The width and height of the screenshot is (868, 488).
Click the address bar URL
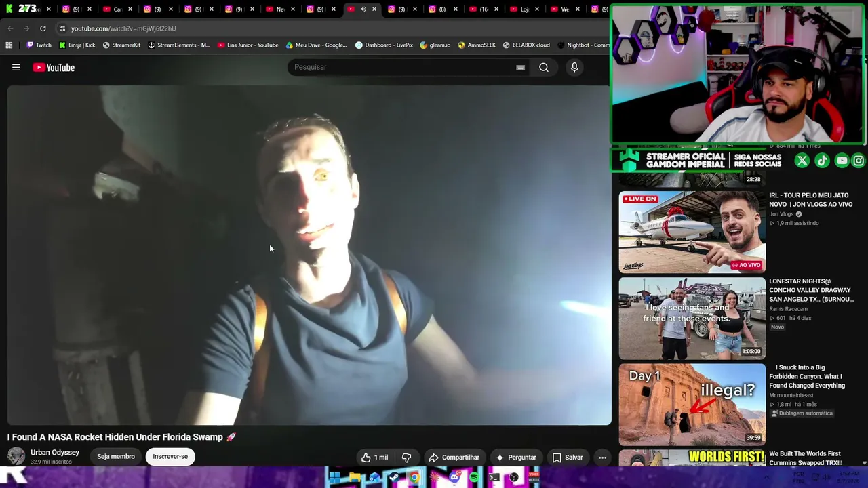tap(123, 28)
